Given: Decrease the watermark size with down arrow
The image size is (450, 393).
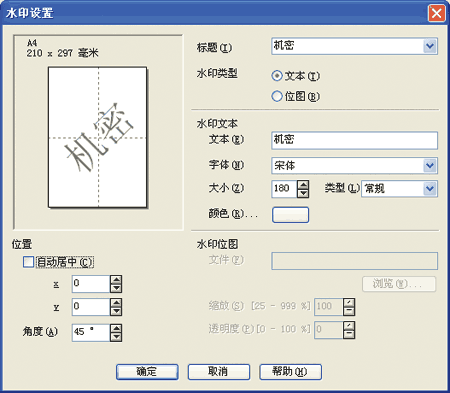Looking at the screenshot, I should pos(303,193).
